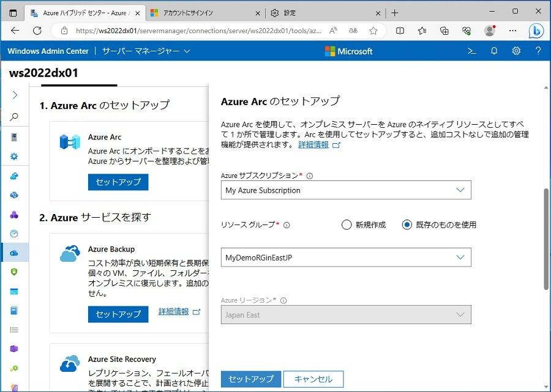Switch to the Azure ハイブリッド センター tab
The height and width of the screenshot is (392, 551).
click(x=84, y=13)
